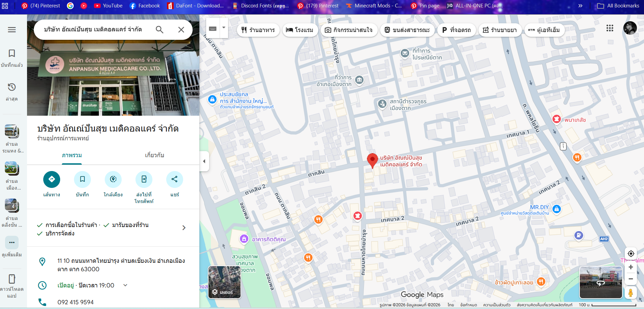Image resolution: width=644 pixels, height=309 pixels.
Task: Click the Save (บันทึก) bookmark icon in place panel
Action: point(82,179)
